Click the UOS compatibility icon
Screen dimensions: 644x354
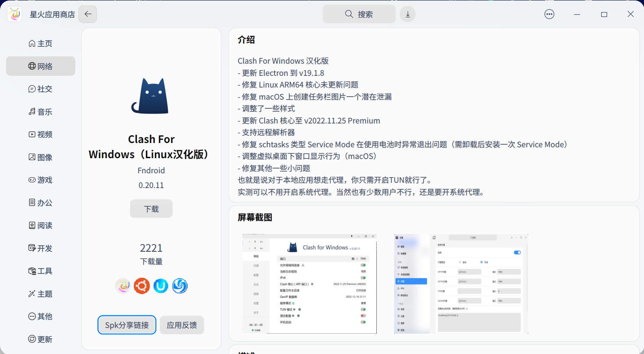[161, 286]
